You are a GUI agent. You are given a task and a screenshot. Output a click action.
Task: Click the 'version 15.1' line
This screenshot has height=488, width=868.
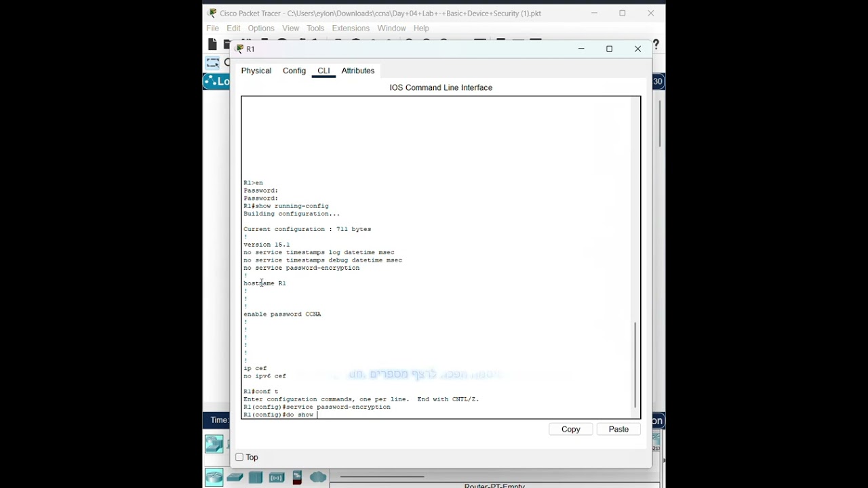(267, 245)
